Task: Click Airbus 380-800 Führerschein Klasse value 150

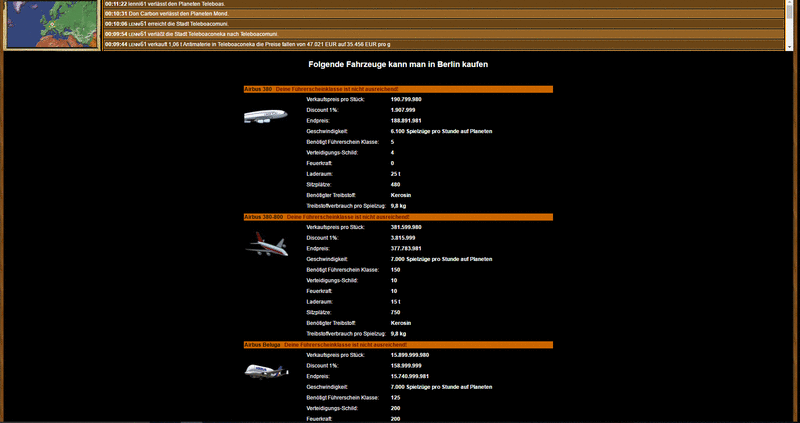Action: [x=395, y=270]
